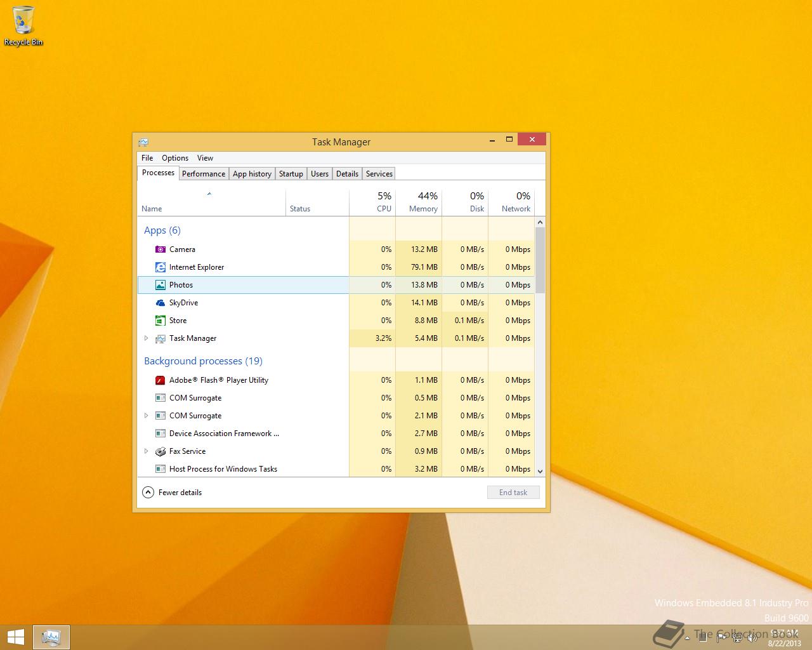Open the File menu
The image size is (812, 650).
pos(147,158)
